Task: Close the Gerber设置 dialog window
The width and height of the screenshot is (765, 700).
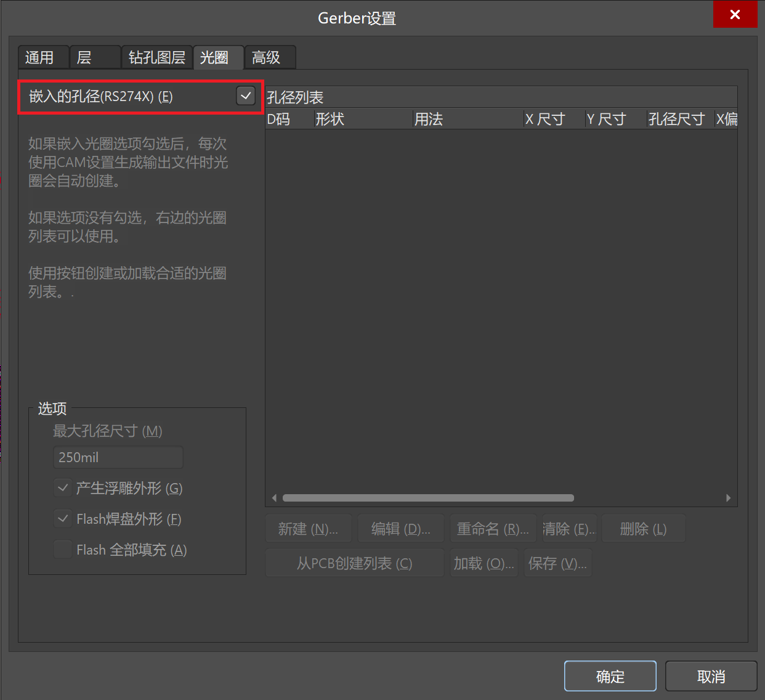Action: pyautogui.click(x=735, y=15)
